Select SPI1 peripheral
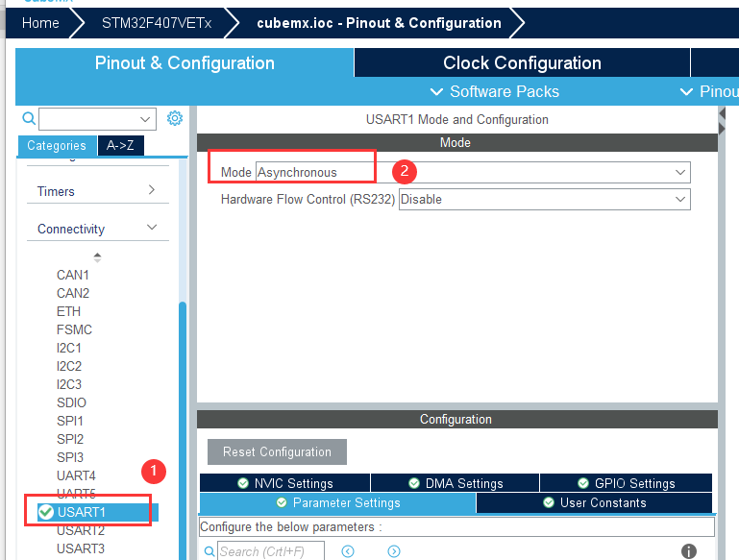Viewport: 739px width, 560px height. (x=70, y=421)
